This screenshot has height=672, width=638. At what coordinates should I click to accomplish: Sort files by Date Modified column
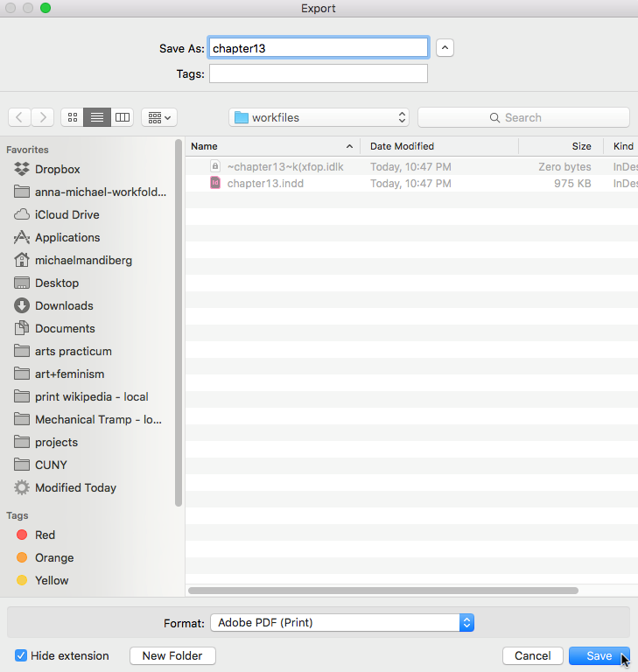402,146
